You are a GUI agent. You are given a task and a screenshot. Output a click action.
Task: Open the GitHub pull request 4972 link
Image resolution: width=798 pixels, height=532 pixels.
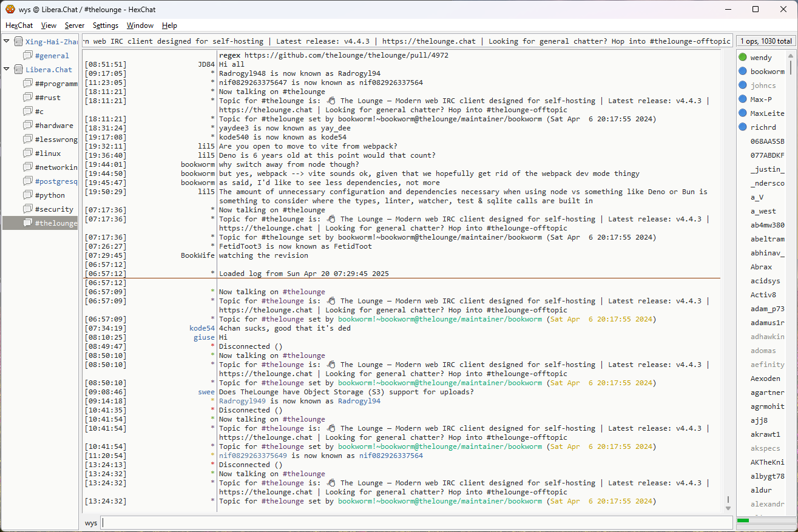(347, 55)
